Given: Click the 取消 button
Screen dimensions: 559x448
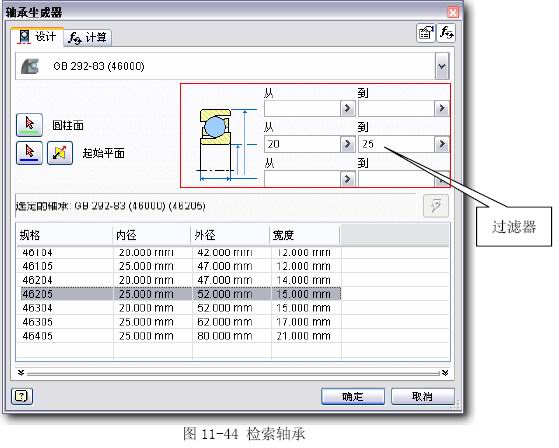Looking at the screenshot, I should pos(422,396).
